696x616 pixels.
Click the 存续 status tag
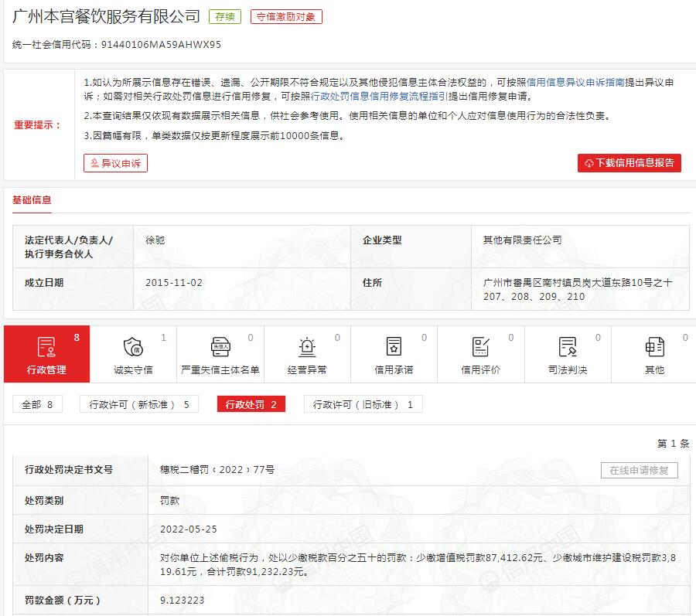pyautogui.click(x=225, y=17)
